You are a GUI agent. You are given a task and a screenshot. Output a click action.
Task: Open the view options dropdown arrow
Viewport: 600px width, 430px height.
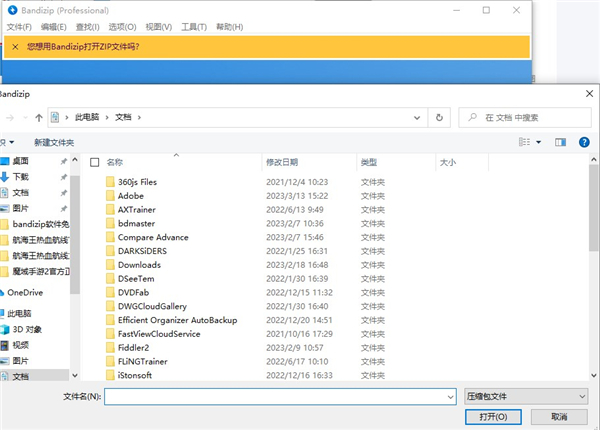[538, 142]
